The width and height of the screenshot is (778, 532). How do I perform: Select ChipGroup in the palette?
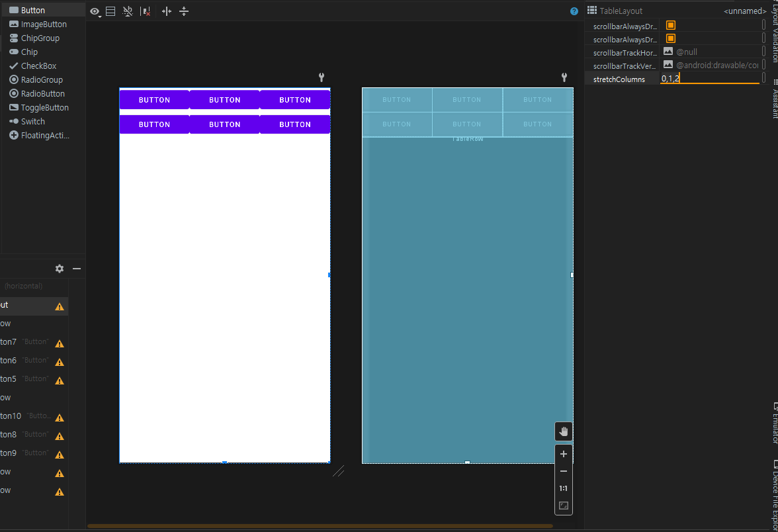43,38
